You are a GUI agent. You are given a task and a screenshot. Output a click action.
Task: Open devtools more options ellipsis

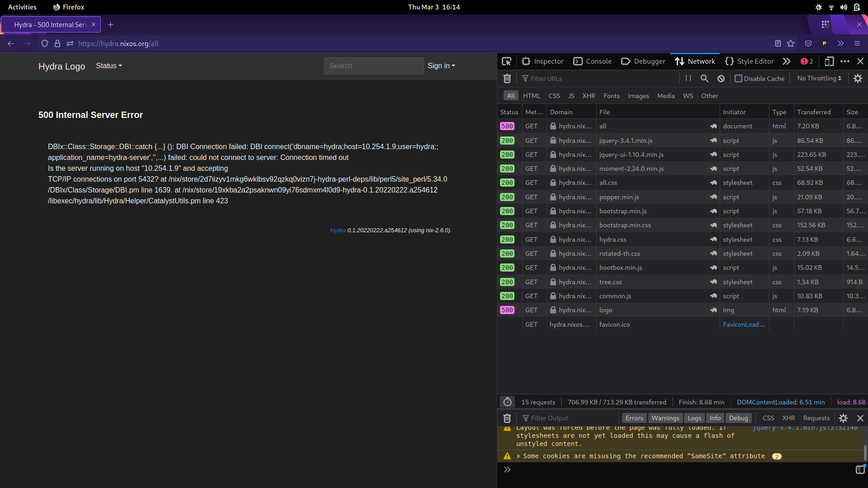click(844, 61)
